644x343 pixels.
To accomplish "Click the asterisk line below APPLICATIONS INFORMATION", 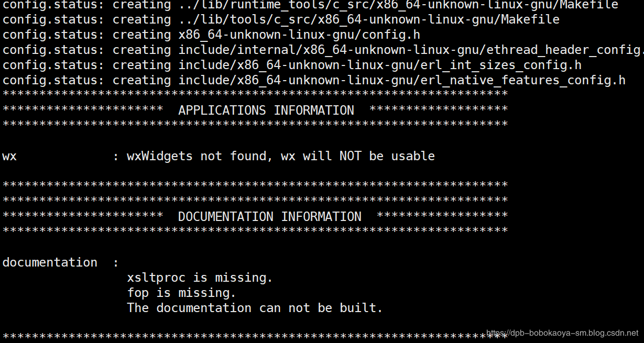I will point(255,125).
